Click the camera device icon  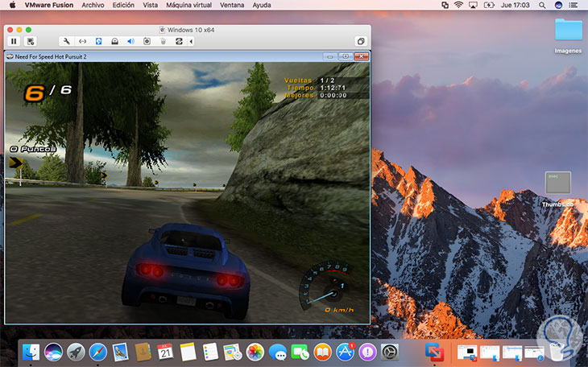click(147, 41)
